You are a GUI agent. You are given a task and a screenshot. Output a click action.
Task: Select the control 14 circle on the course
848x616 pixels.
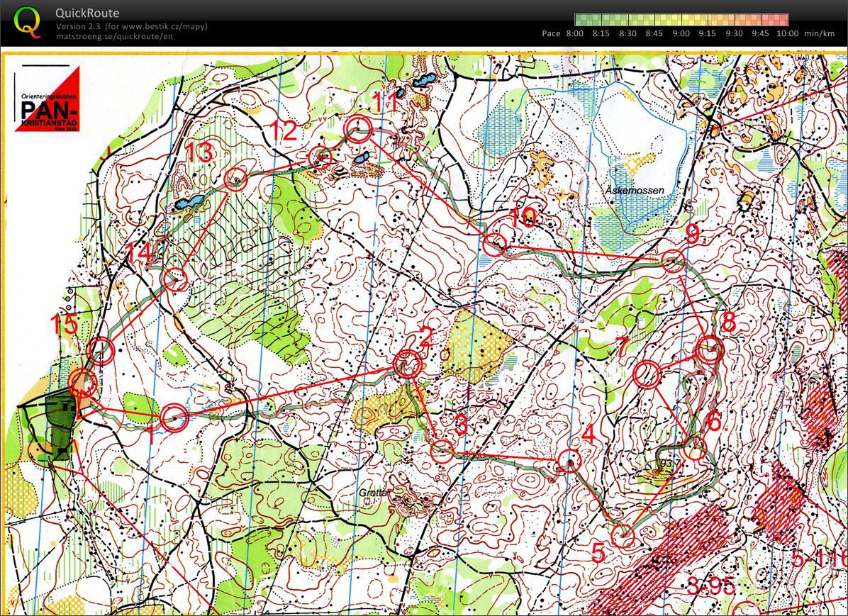pyautogui.click(x=175, y=279)
